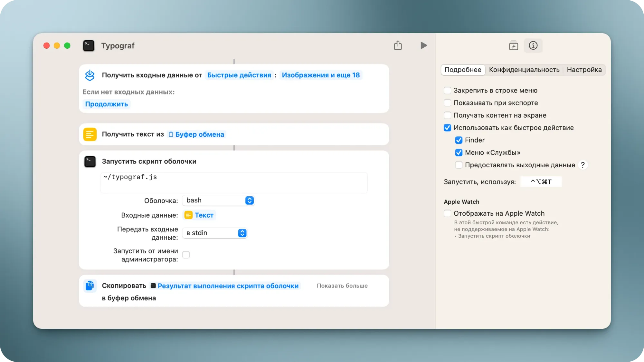Uncheck the Finder checkbox
Viewport: 644px width, 362px height.
459,140
